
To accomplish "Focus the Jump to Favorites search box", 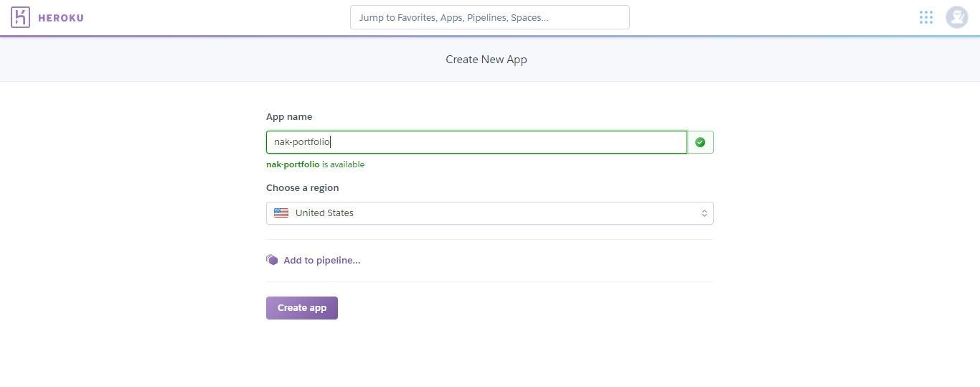I will [490, 17].
